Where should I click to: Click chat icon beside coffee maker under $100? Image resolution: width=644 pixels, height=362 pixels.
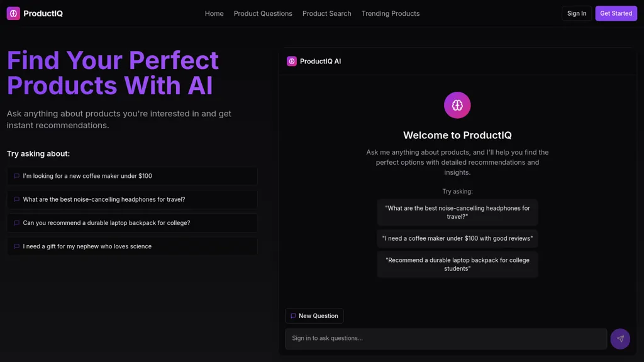[17, 176]
